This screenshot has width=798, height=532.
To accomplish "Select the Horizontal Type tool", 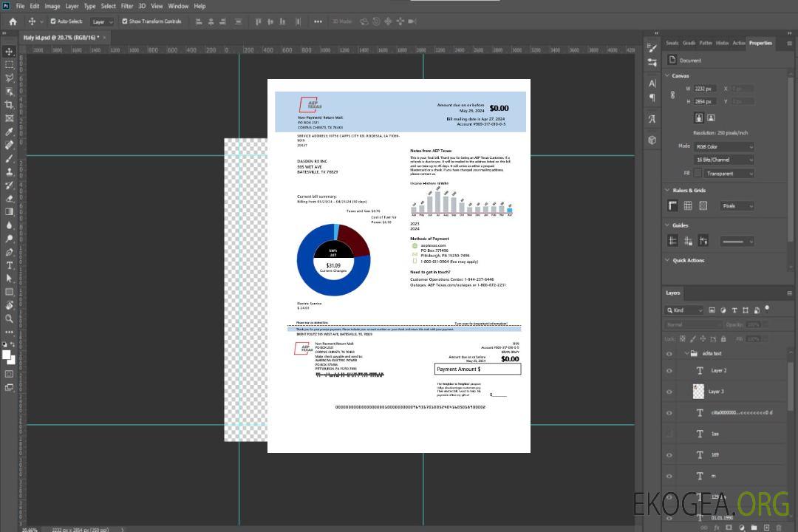I will [9, 265].
